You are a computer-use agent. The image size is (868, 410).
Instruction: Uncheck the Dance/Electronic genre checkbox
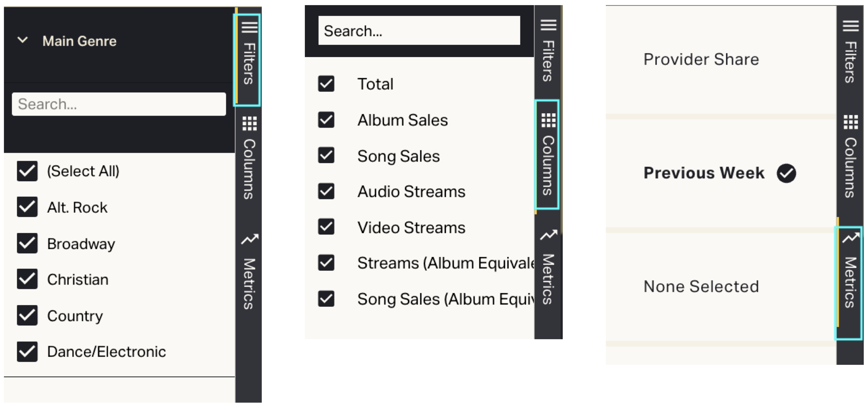(x=27, y=352)
